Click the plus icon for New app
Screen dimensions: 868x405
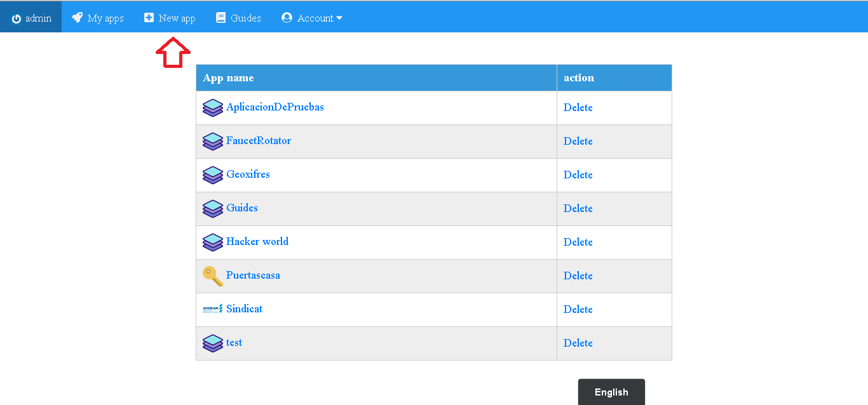[149, 18]
